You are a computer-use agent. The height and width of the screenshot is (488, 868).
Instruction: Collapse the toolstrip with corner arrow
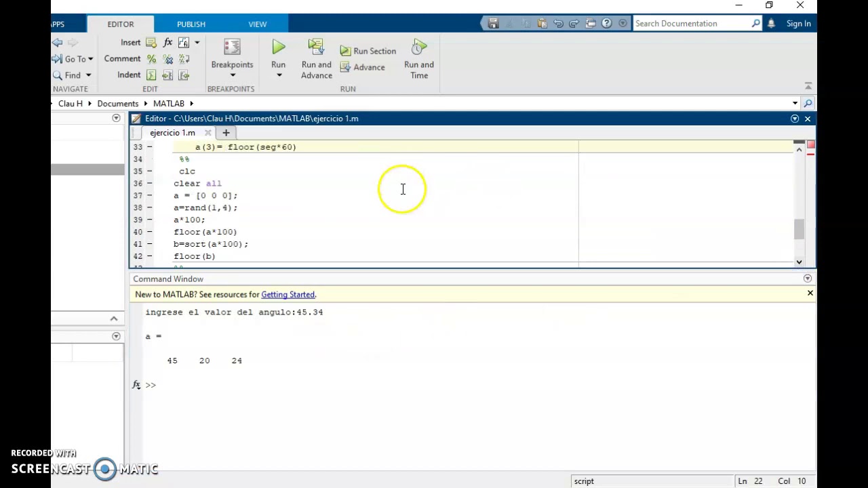(808, 86)
